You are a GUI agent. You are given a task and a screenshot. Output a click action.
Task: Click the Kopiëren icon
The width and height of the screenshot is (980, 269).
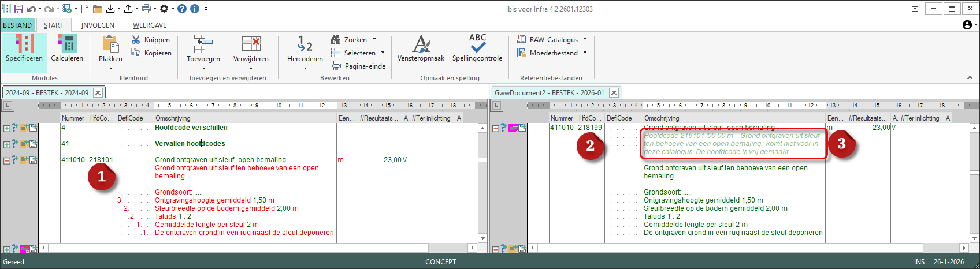click(136, 53)
